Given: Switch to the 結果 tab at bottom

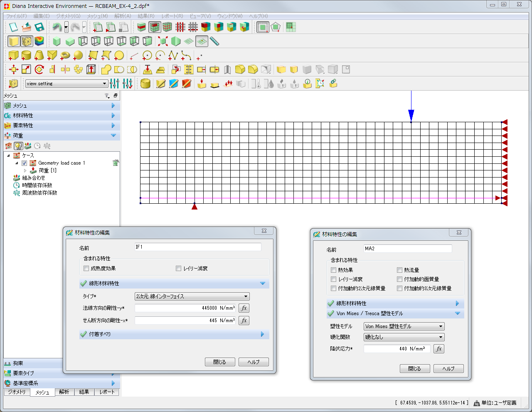Looking at the screenshot, I should click(84, 392).
